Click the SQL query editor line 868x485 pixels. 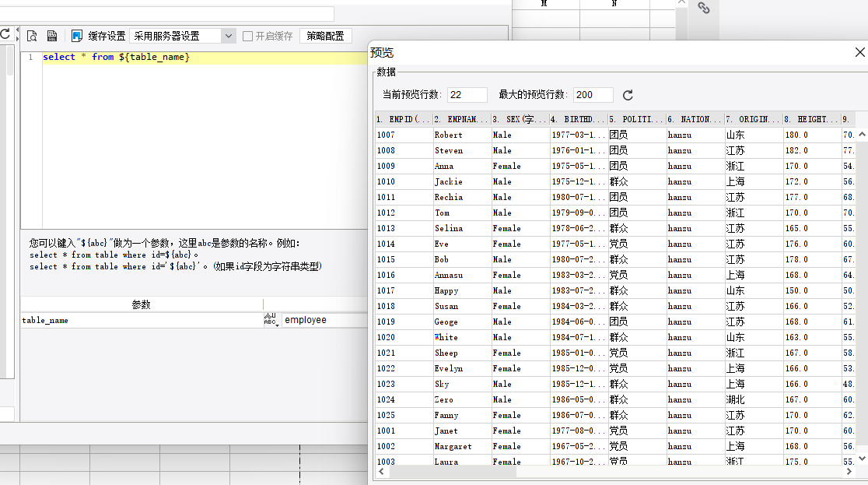tap(205, 57)
